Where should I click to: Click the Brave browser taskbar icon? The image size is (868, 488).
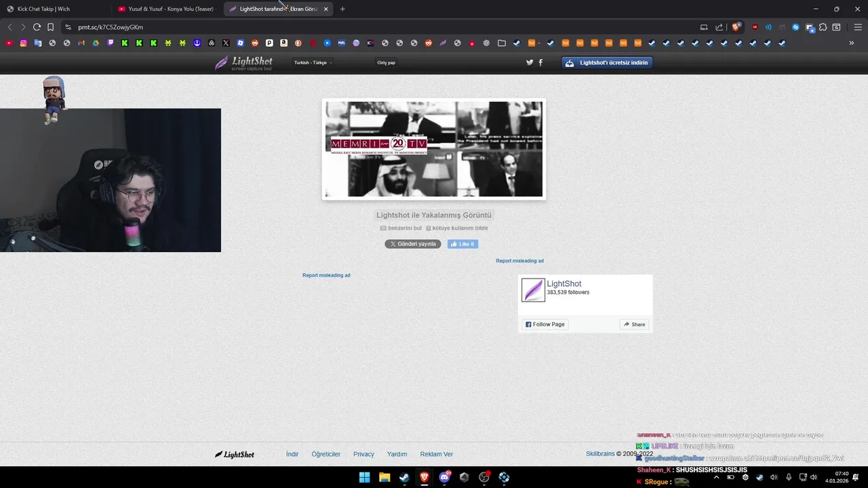pos(425,477)
